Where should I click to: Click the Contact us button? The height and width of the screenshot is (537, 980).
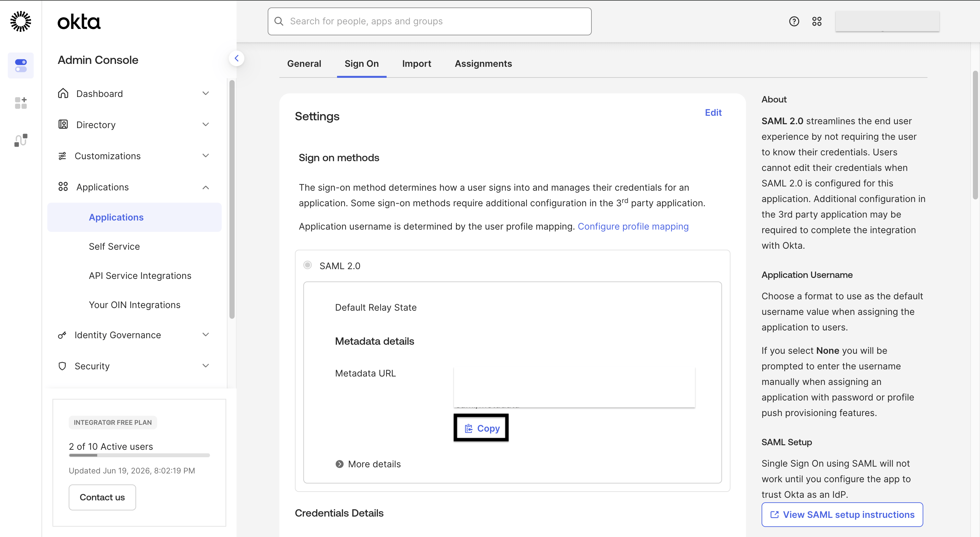(x=102, y=497)
